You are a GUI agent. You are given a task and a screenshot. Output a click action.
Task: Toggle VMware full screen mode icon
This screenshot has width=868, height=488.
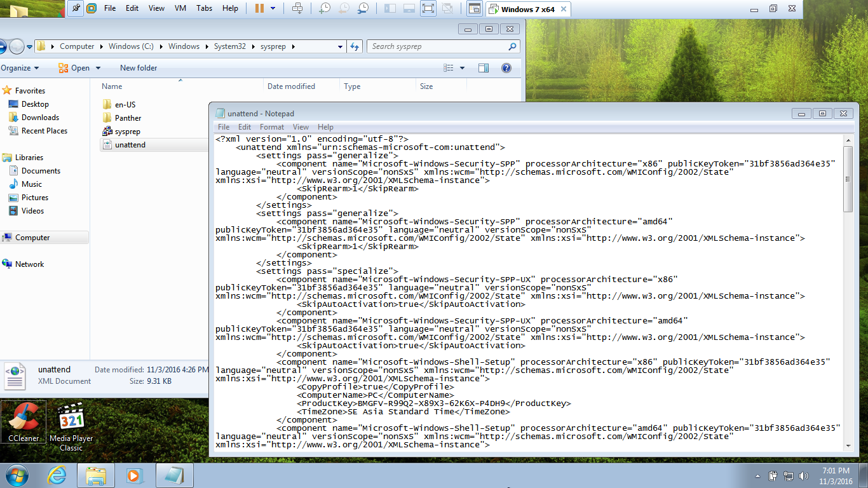pos(428,8)
